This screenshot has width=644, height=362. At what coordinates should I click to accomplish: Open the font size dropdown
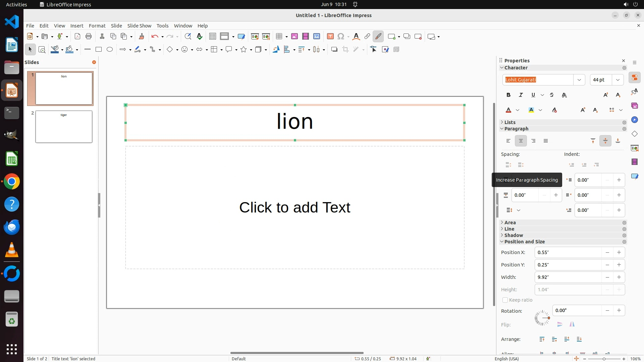pos(618,80)
